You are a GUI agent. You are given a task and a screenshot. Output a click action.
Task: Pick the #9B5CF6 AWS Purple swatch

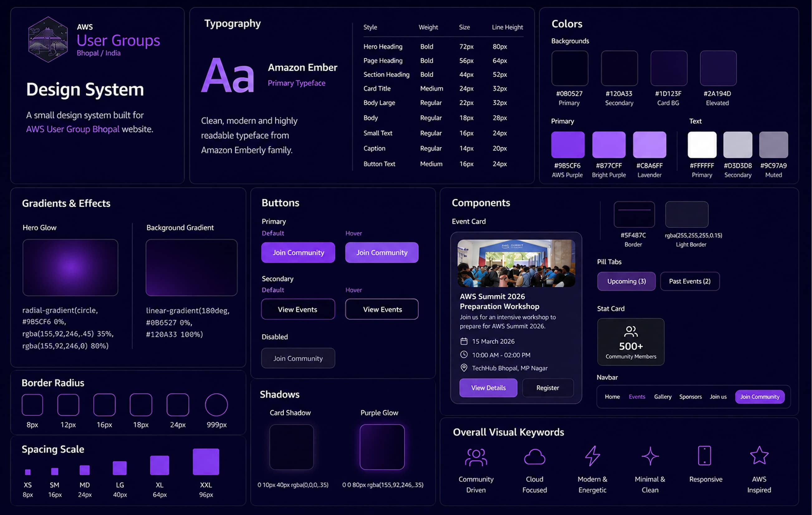click(568, 145)
